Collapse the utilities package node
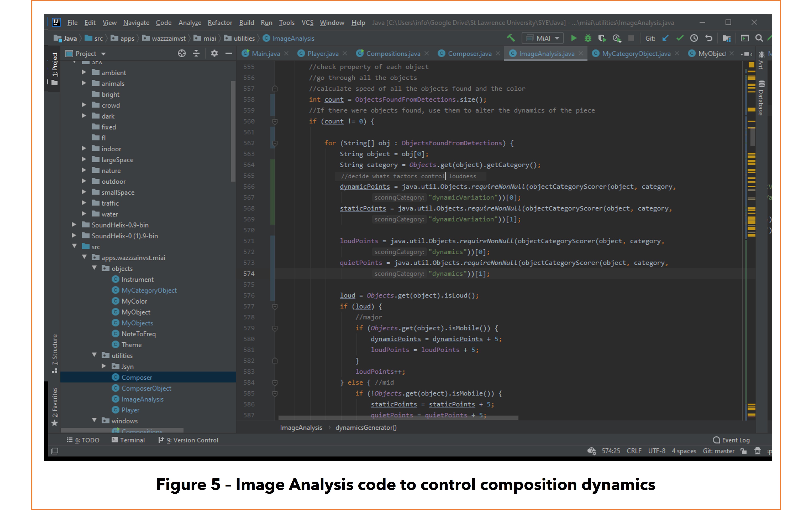This screenshot has height=510, width=812. 94,355
